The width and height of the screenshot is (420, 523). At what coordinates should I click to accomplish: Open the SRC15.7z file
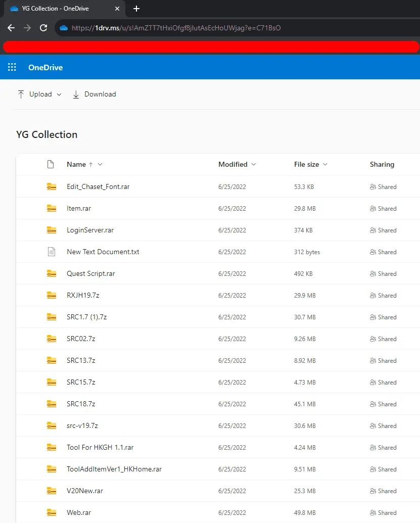81,382
